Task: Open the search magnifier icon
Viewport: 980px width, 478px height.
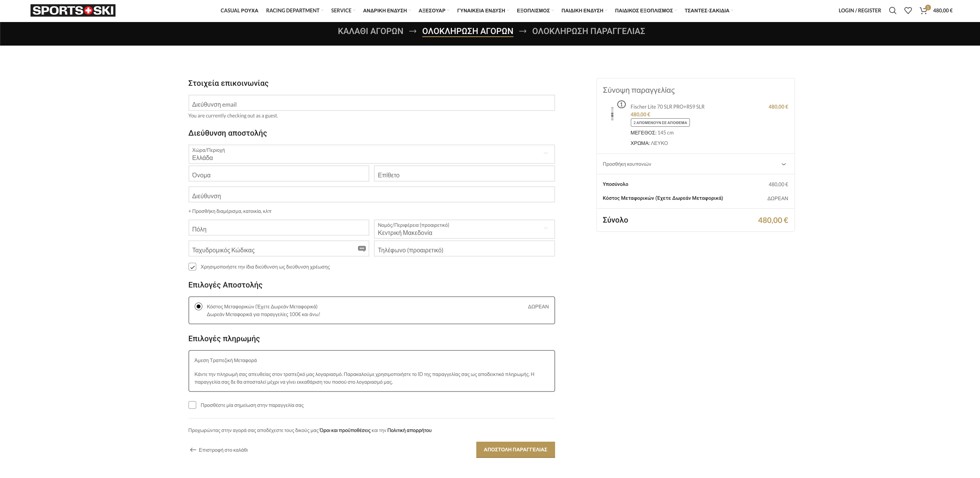Action: tap(892, 10)
